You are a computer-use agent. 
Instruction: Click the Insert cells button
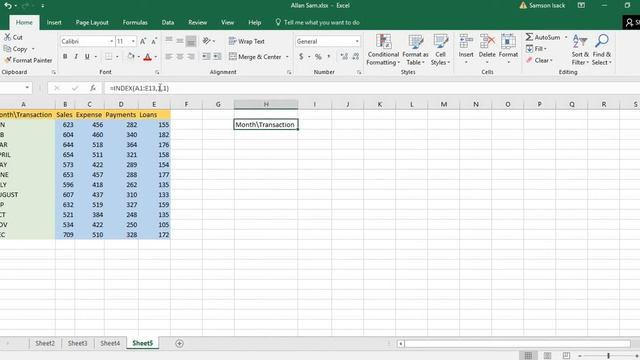(x=466, y=49)
